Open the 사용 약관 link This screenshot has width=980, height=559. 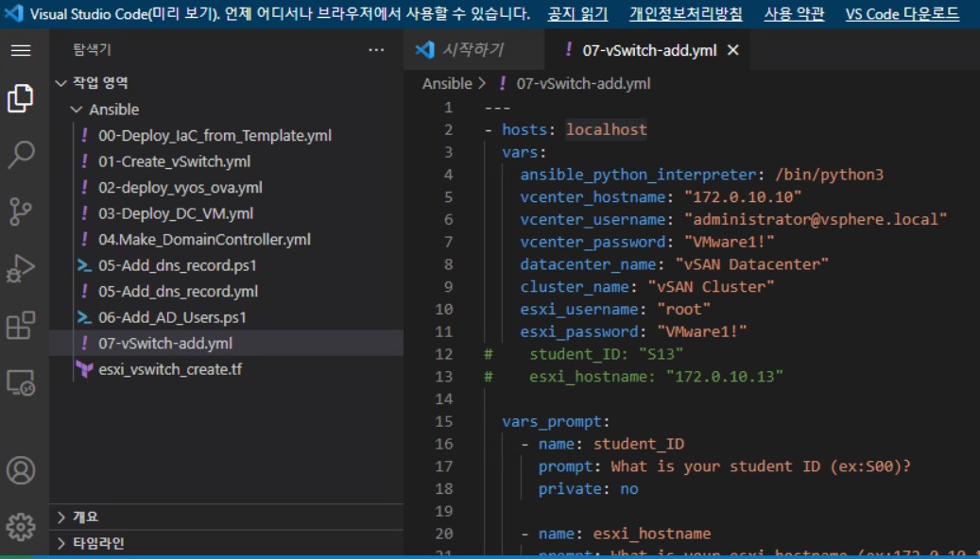click(794, 14)
